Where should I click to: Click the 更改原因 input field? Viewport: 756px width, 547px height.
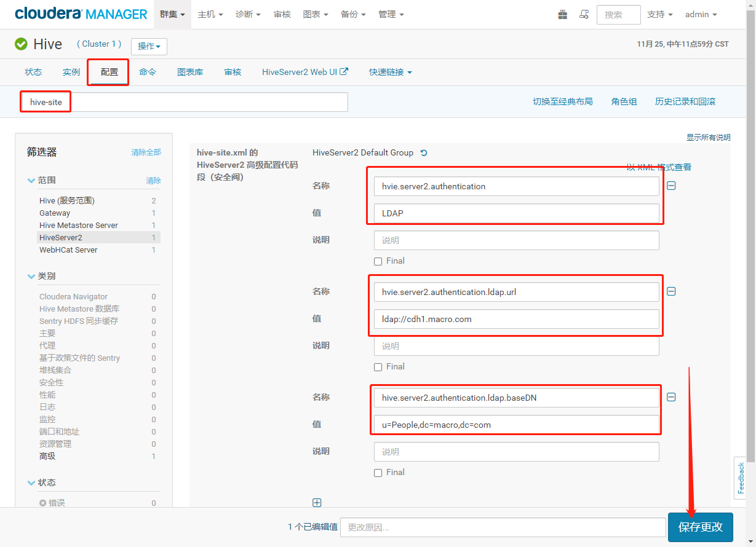click(503, 527)
